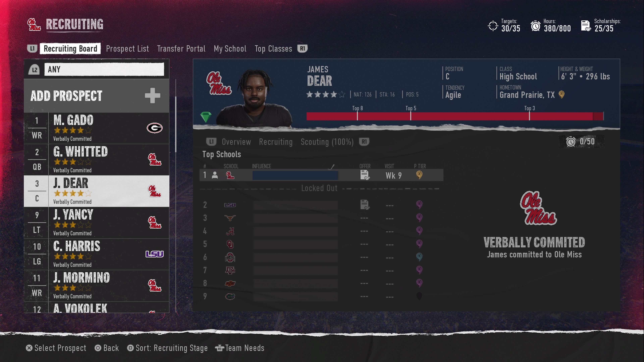
Task: Click the hometown location pin icon
Action: pos(562,95)
